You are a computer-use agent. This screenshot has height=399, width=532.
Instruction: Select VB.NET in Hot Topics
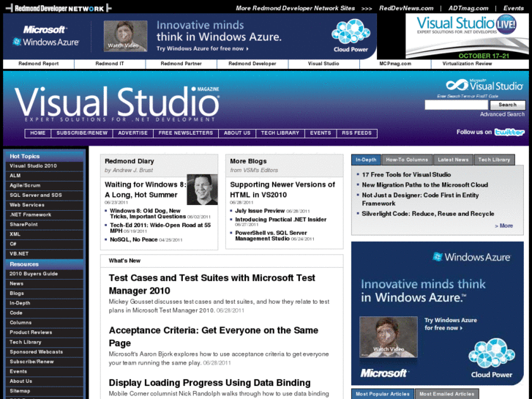(x=45, y=254)
